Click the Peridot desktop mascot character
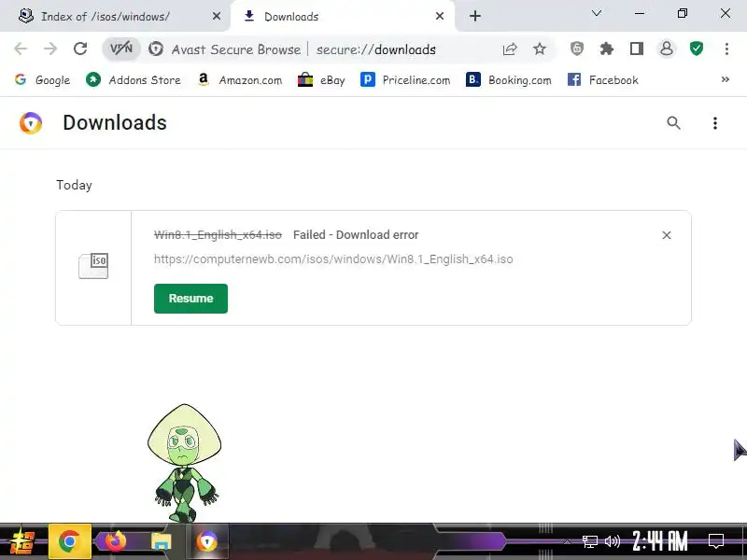The height and width of the screenshot is (560, 747). pos(184,463)
